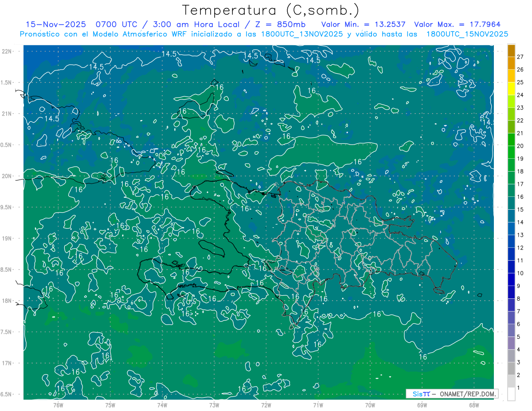
Task: Click the 'ONAMET/REP.DOM.' logo box
Action: click(x=452, y=394)
